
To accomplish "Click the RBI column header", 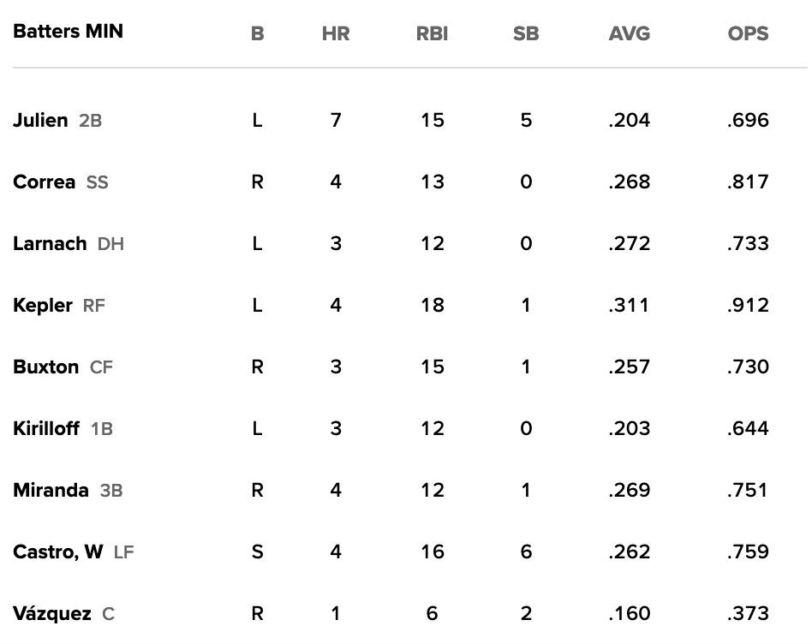I will 432,34.
